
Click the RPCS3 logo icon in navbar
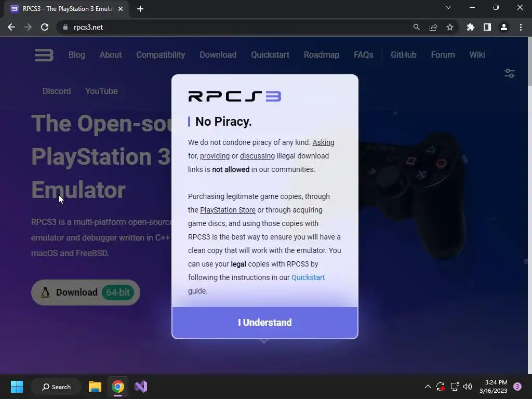point(44,55)
